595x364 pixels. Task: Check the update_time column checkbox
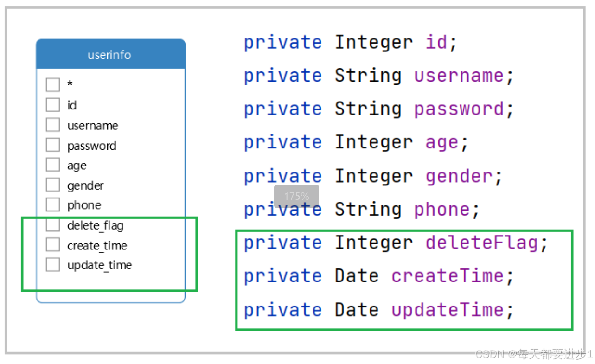click(x=53, y=264)
